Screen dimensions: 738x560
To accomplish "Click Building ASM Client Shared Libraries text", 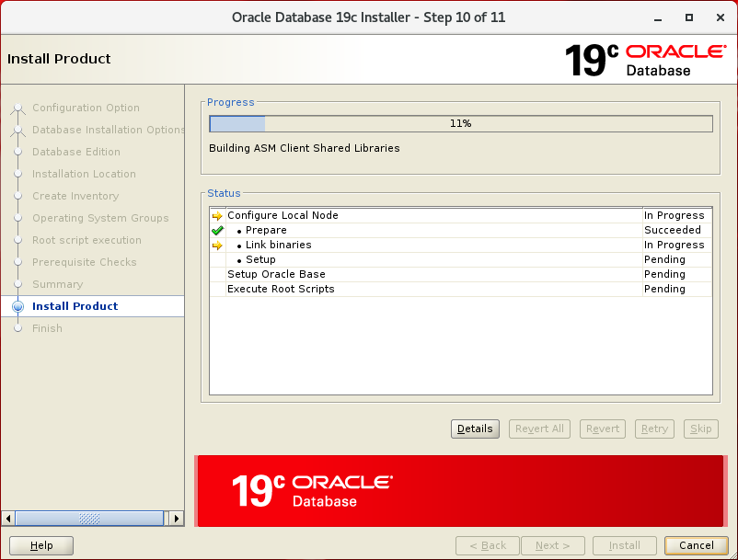I will click(x=304, y=148).
